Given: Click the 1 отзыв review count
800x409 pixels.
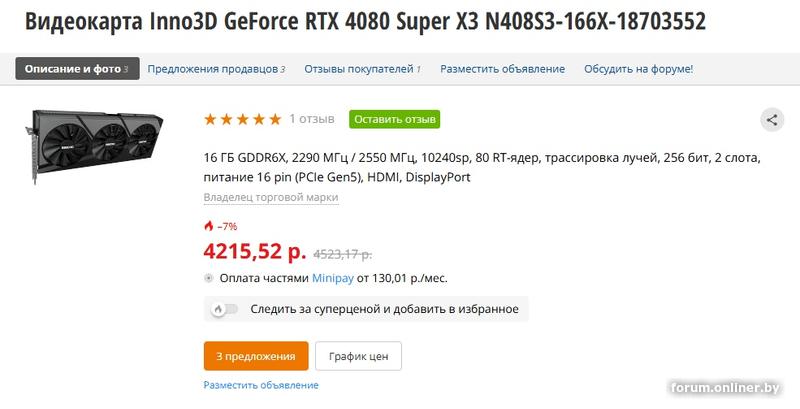Looking at the screenshot, I should [312, 119].
